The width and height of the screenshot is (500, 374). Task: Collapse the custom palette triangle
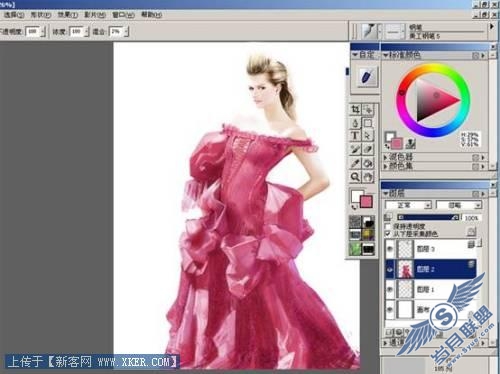[x=355, y=55]
